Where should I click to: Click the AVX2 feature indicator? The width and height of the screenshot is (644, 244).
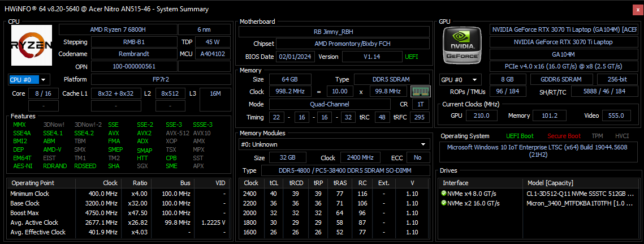click(x=144, y=133)
